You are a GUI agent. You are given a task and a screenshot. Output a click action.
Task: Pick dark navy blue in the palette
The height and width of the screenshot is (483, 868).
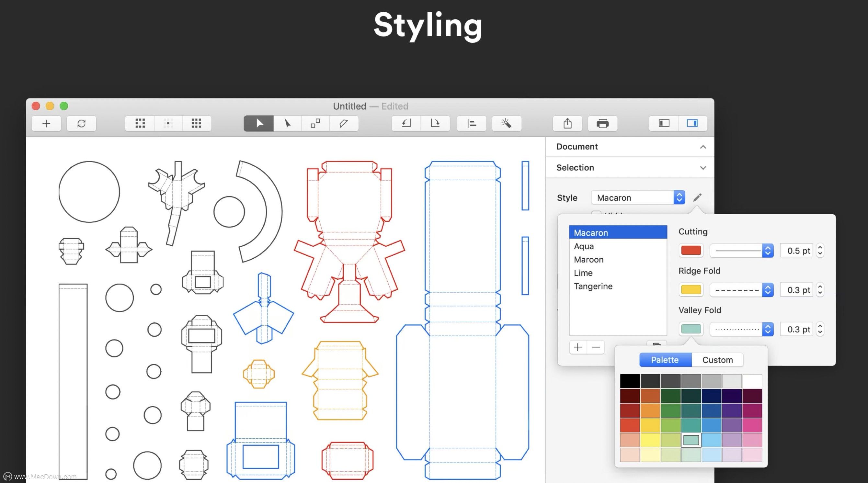(711, 396)
